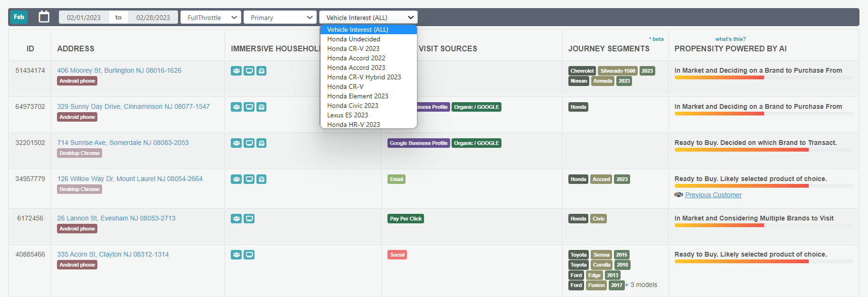This screenshot has height=297, width=868.
Task: Click third household icon in 126 Willow Way row
Action: tap(261, 179)
